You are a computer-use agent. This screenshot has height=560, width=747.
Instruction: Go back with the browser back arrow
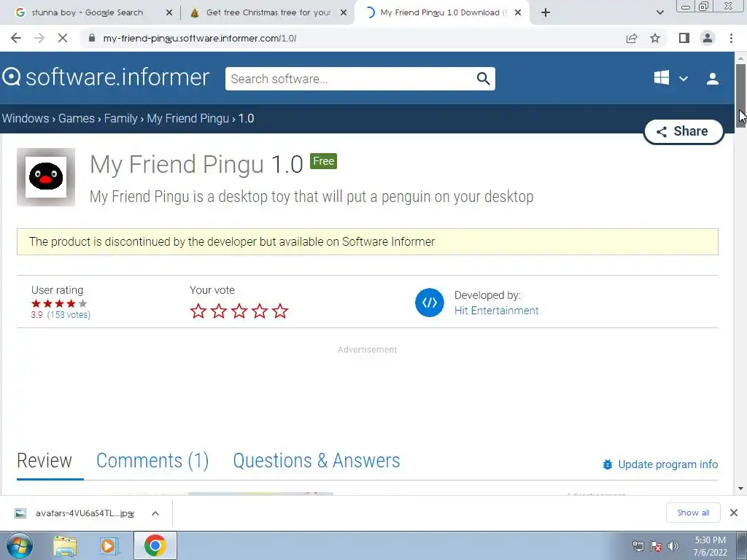point(16,38)
